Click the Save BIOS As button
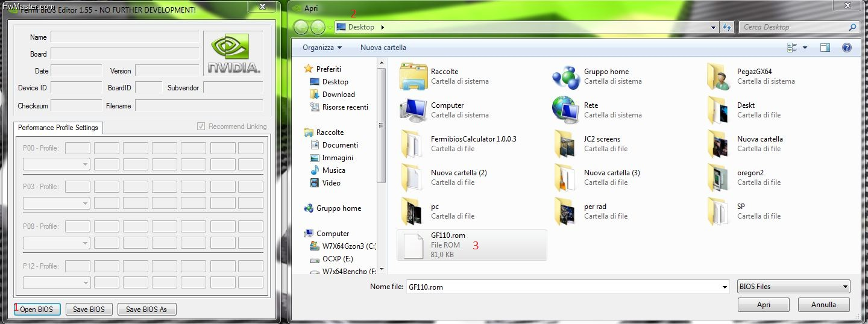 coord(146,310)
